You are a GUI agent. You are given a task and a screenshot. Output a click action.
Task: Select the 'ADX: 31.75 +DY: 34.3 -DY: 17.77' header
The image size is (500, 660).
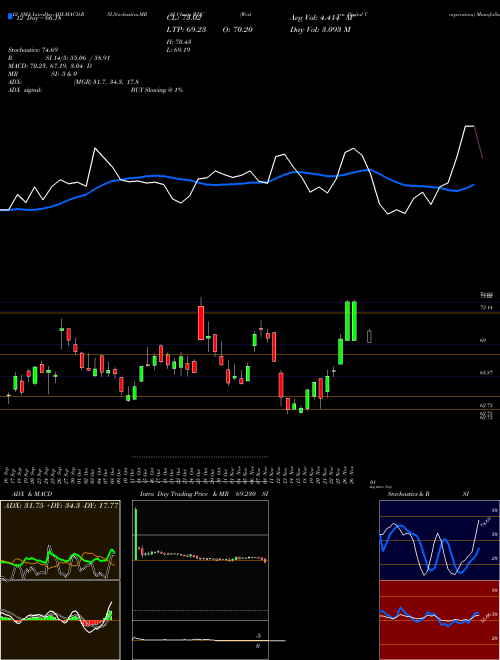pyautogui.click(x=61, y=505)
